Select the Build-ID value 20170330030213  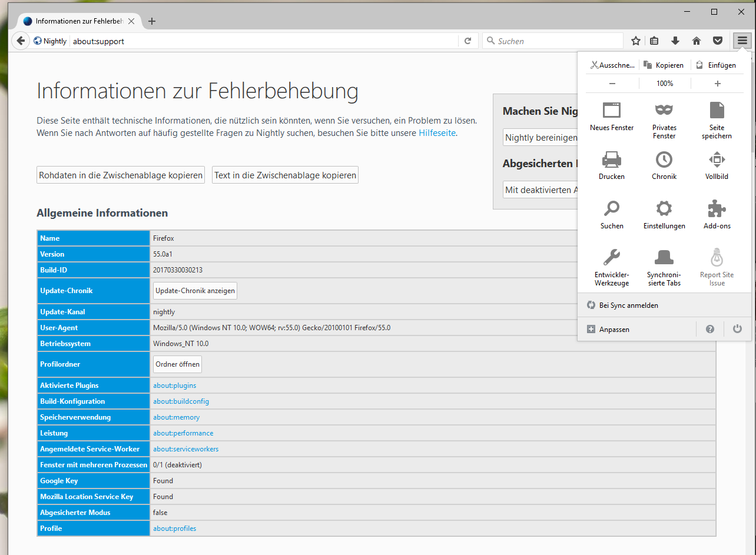click(x=178, y=270)
